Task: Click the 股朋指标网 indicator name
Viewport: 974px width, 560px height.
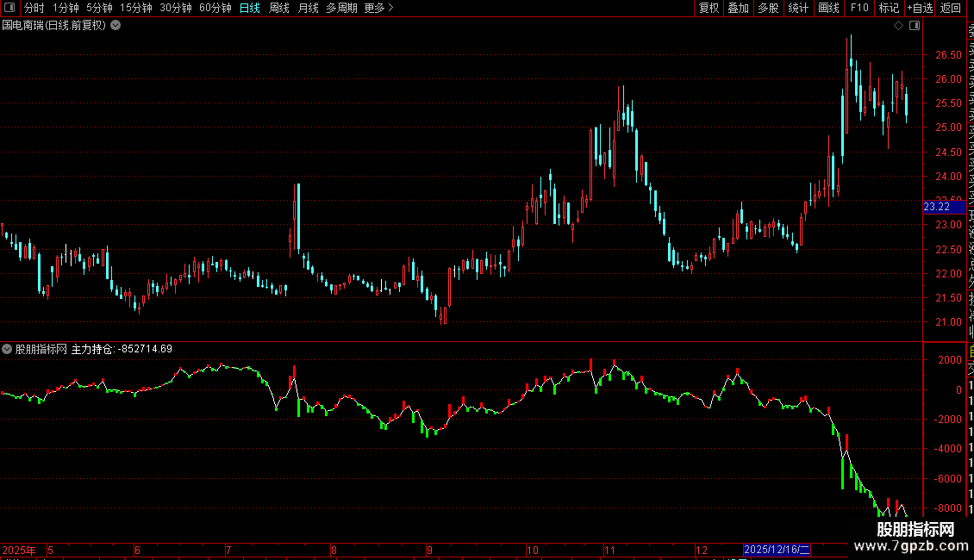Action: point(41,349)
